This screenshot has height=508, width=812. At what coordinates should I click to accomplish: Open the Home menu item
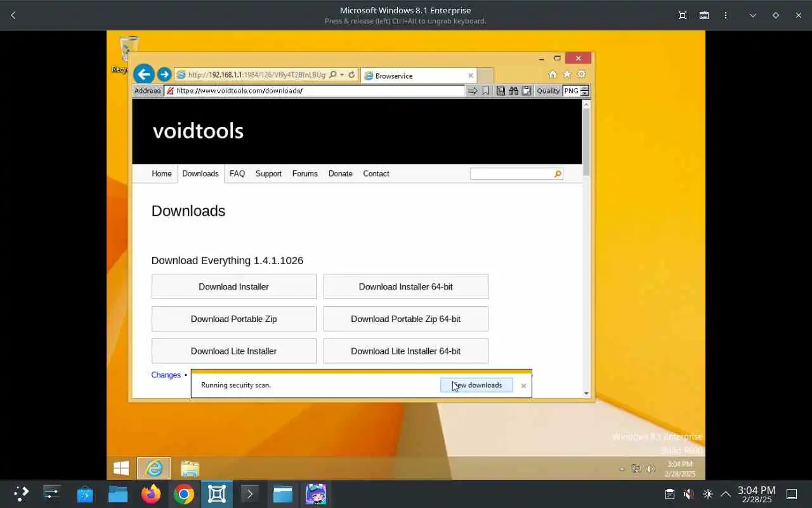162,173
